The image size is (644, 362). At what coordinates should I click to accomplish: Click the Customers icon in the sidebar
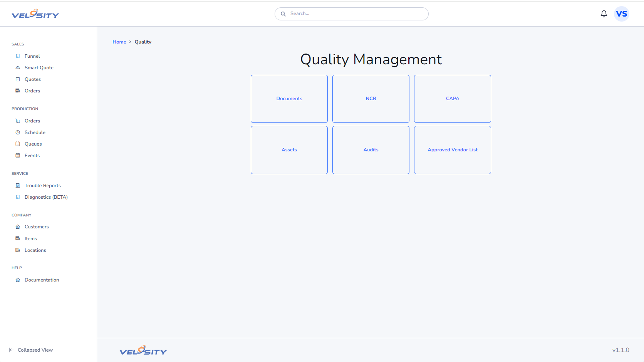[18, 227]
